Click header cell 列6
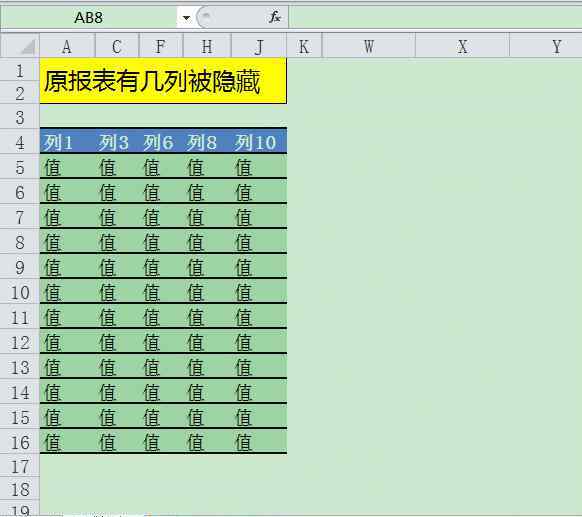The height and width of the screenshot is (517, 582). [161, 142]
